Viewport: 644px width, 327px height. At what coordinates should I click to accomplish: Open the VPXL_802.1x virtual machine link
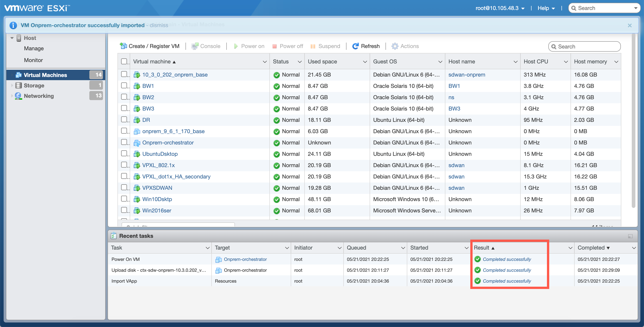pos(159,165)
